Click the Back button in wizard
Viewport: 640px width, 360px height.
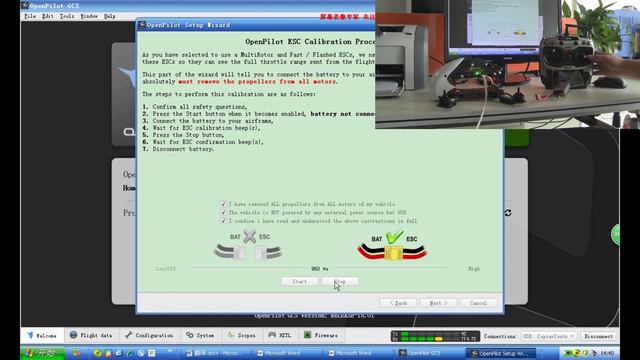click(x=398, y=303)
